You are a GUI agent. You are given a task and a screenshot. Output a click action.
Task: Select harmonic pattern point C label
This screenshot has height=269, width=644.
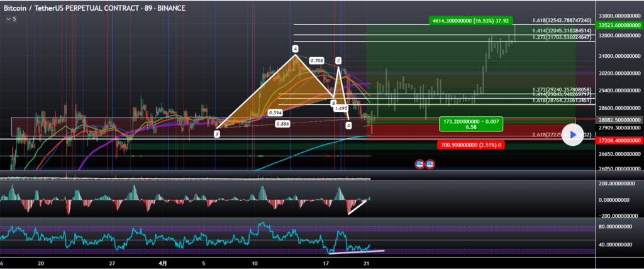coord(338,60)
